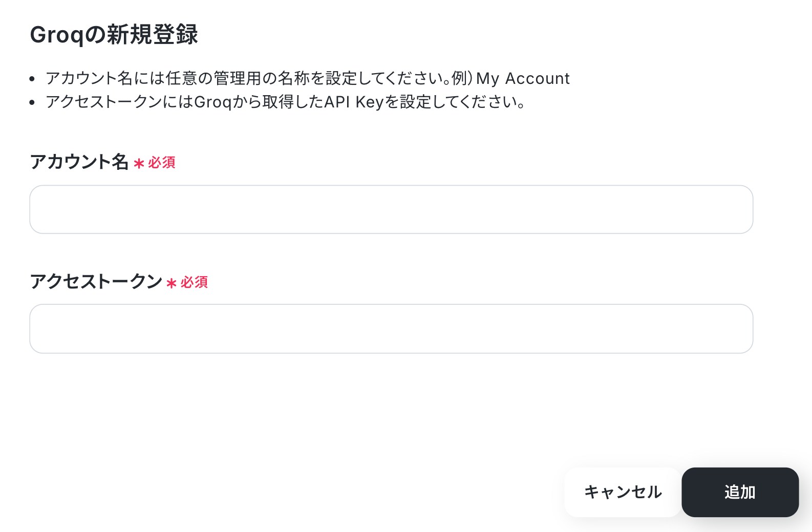Click the My Account example text
The width and height of the screenshot is (812, 532).
pos(523,78)
